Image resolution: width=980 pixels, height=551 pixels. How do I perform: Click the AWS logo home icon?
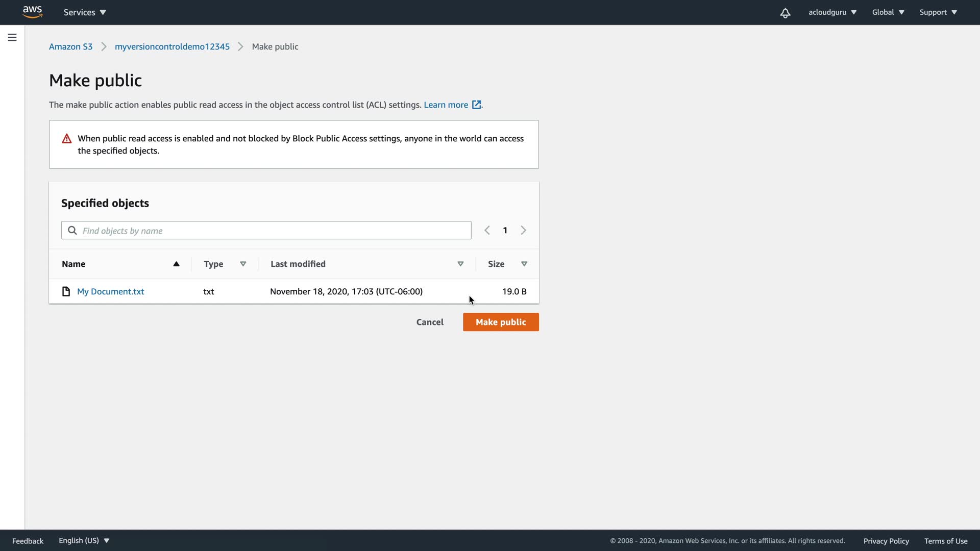pyautogui.click(x=32, y=12)
